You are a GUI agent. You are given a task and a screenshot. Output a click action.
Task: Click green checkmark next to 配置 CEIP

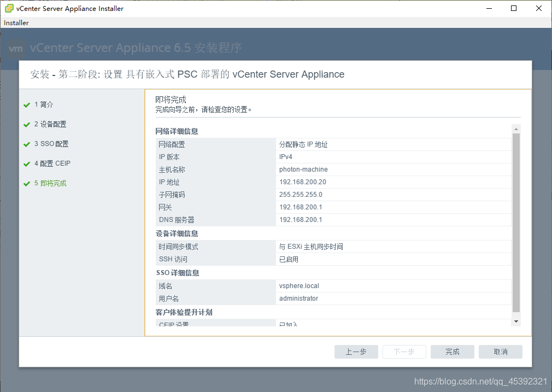coord(27,164)
